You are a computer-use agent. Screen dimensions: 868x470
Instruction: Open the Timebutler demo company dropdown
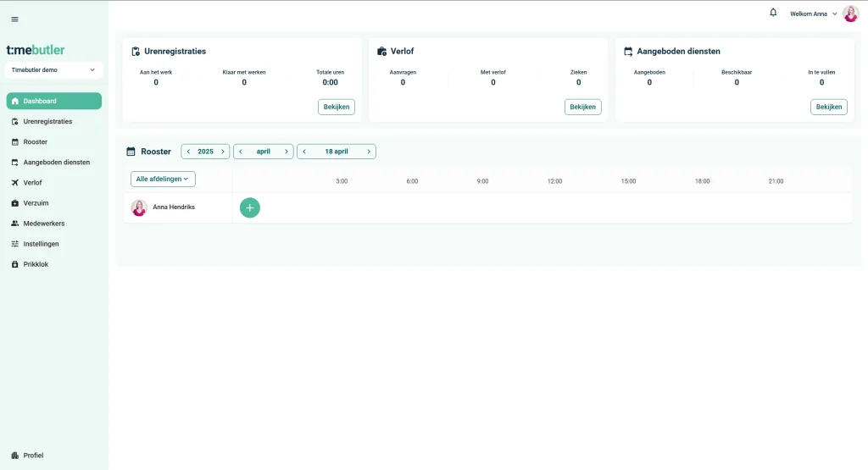click(x=53, y=70)
